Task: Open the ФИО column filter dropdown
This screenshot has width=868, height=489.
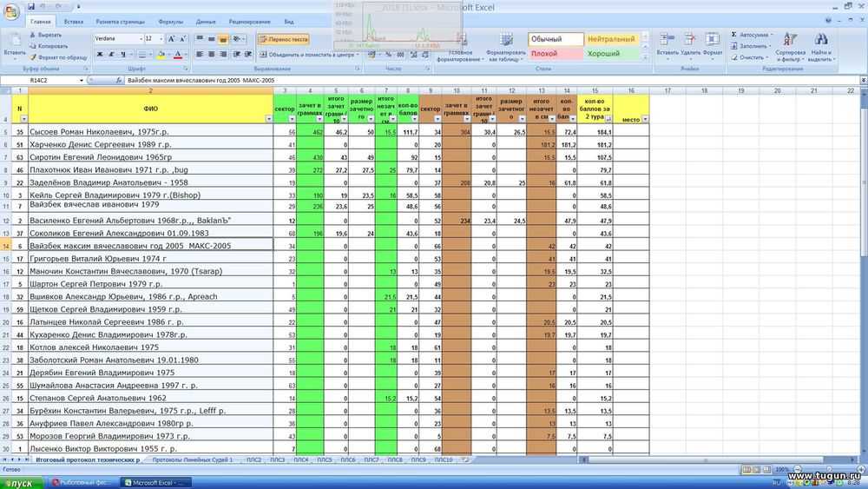Action: pos(269,119)
